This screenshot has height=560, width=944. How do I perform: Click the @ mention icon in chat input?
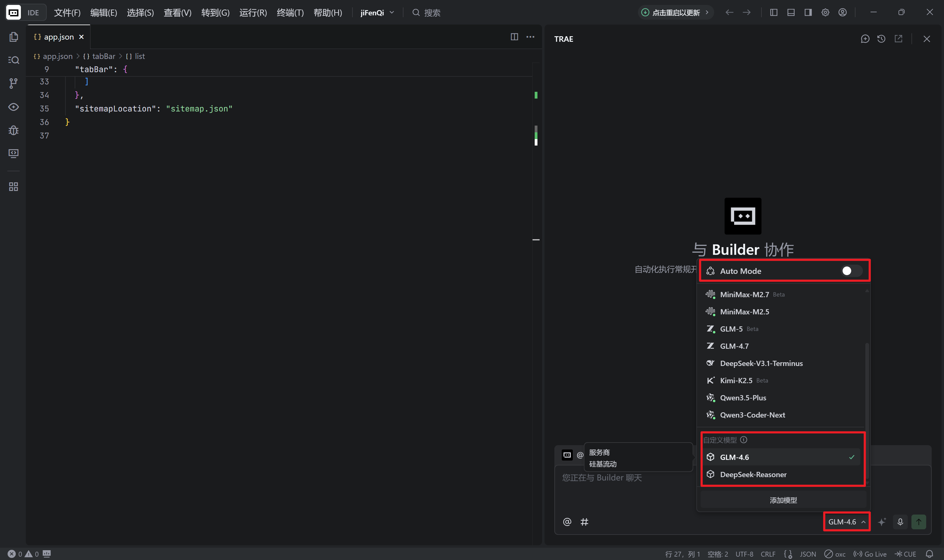point(567,522)
